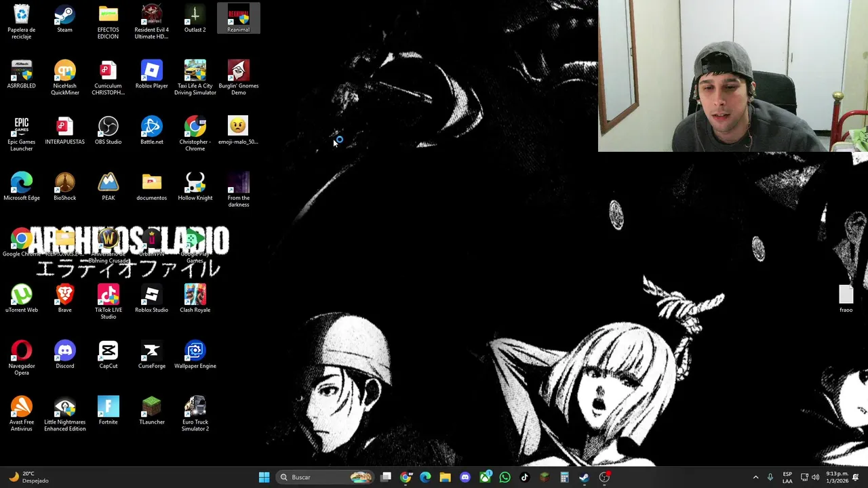The image size is (868, 488).
Task: Select TikTok LIVE Studio icon
Action: coord(108,302)
